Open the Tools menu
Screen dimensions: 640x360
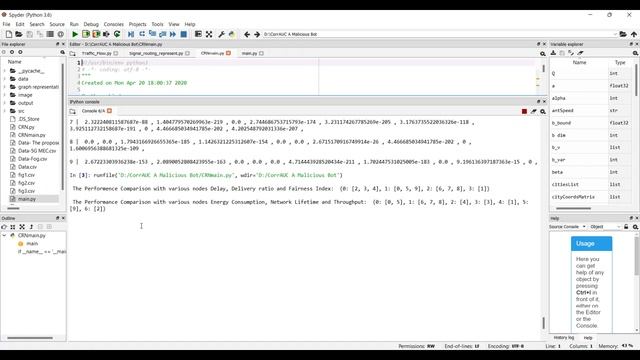click(157, 24)
